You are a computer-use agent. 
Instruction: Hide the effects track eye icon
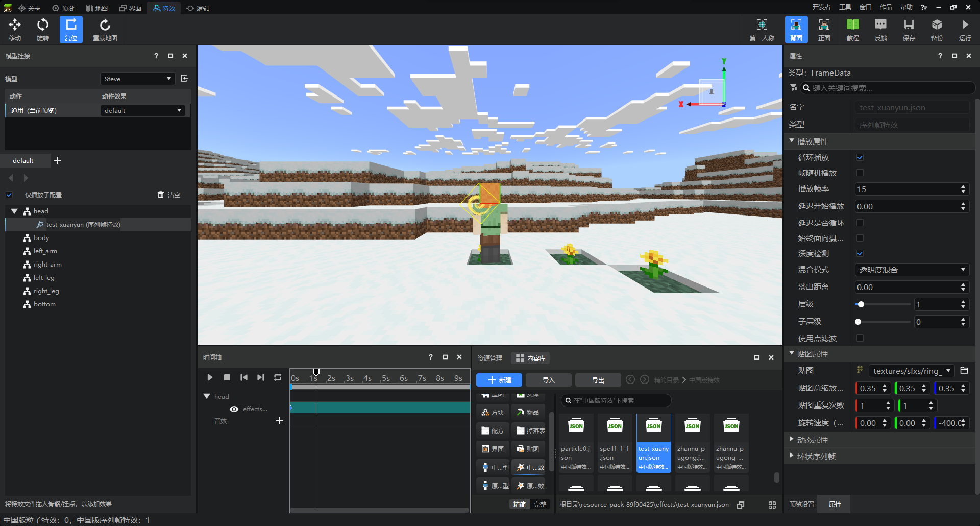coord(234,409)
